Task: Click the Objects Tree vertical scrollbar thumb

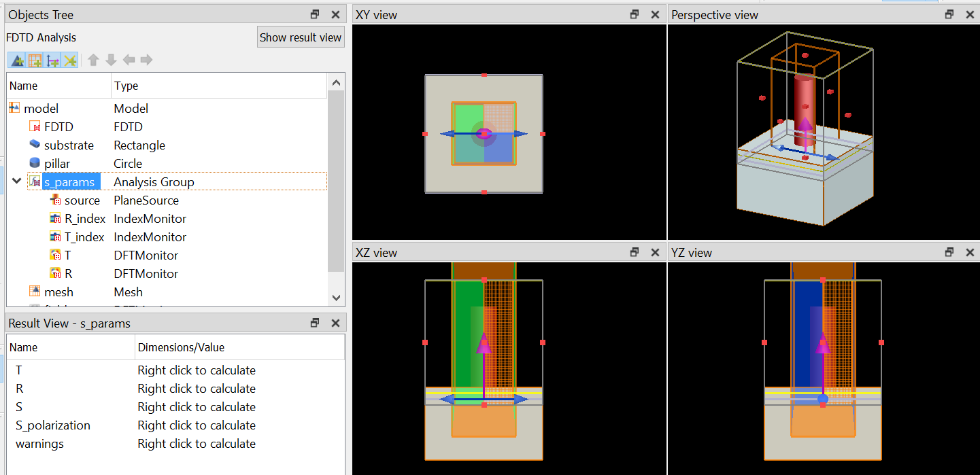Action: (x=336, y=181)
